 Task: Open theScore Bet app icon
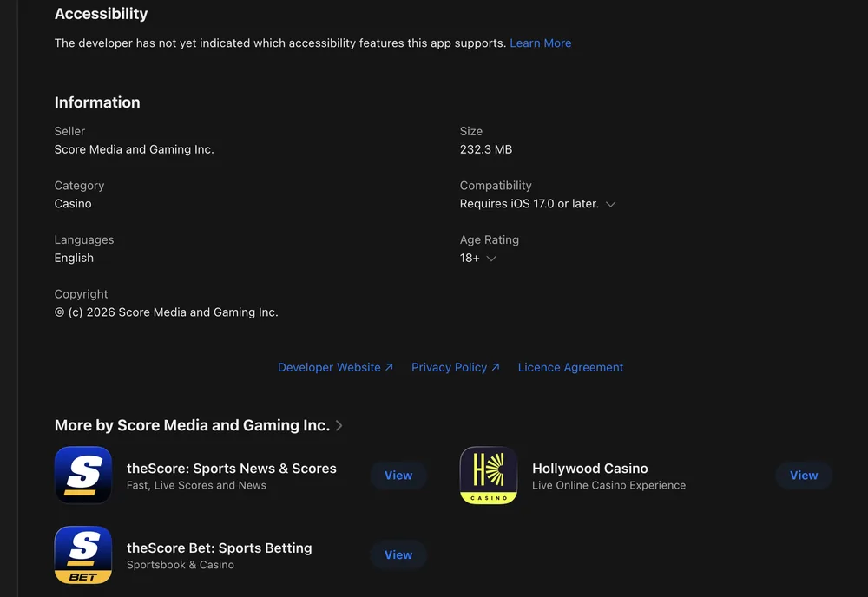click(83, 554)
